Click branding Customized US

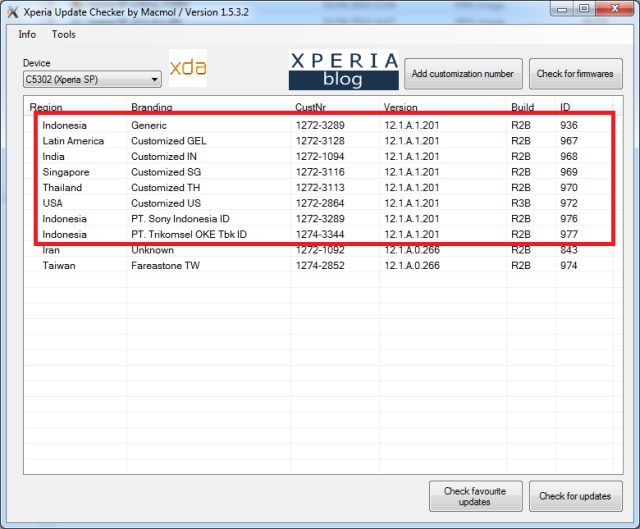[x=166, y=203]
